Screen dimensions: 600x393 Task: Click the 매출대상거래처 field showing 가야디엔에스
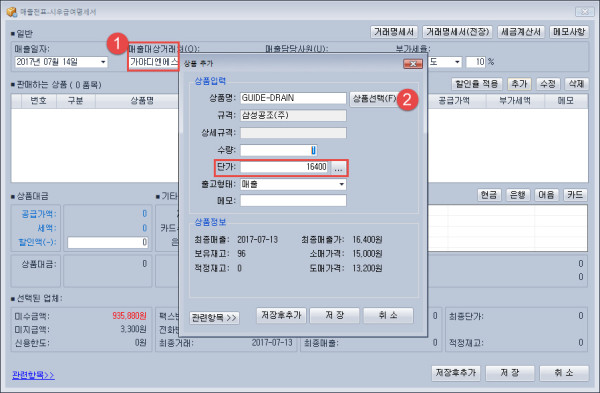(154, 62)
